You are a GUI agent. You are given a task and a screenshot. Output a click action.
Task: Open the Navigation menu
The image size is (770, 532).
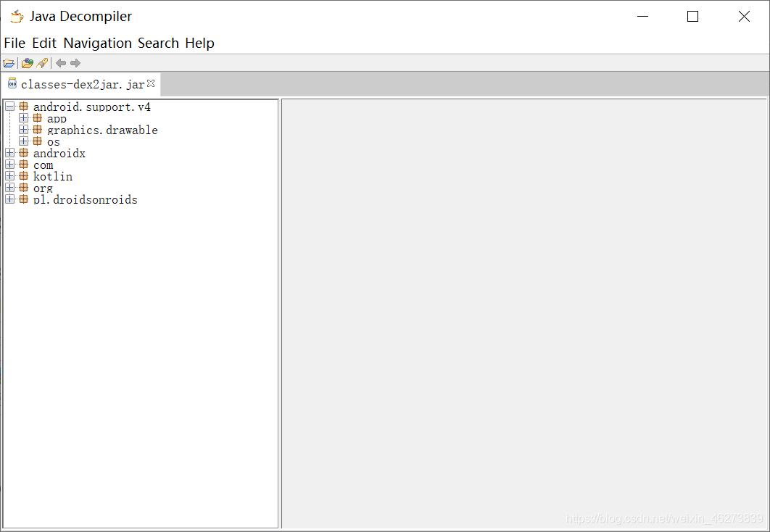[x=97, y=43]
